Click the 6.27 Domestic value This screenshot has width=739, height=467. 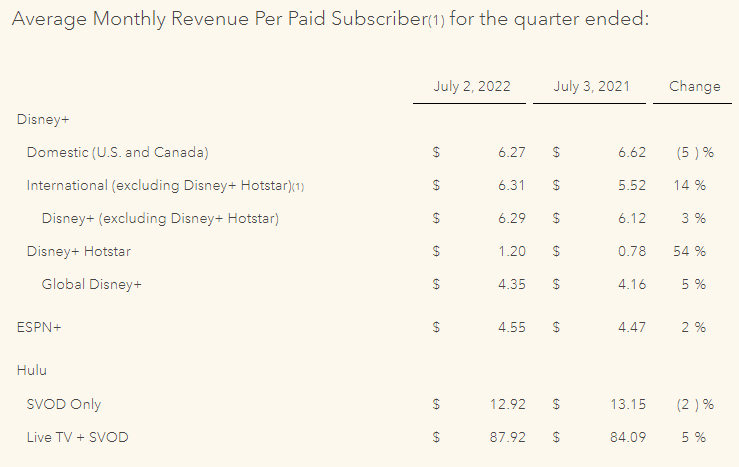pos(512,152)
